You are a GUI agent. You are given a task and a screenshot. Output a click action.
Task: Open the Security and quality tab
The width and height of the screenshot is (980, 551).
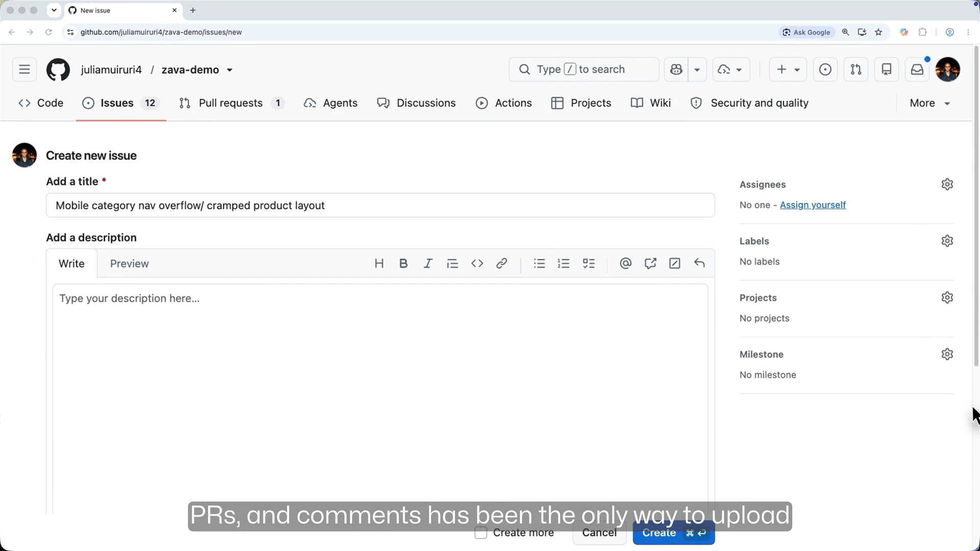tap(750, 103)
